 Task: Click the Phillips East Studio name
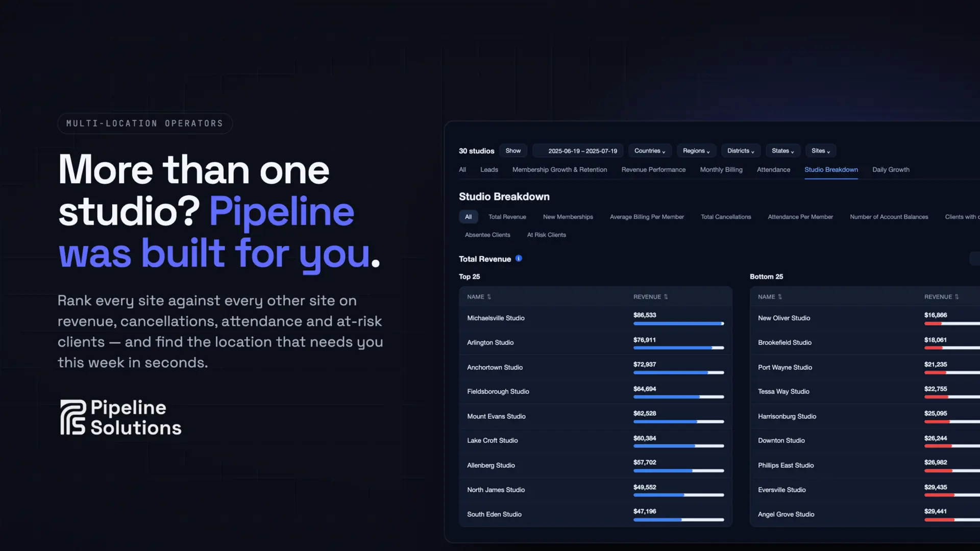pos(786,465)
